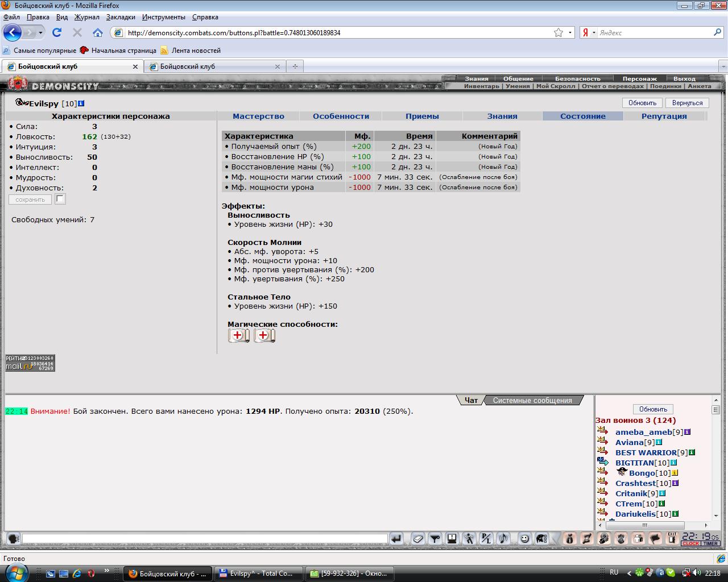This screenshot has width=728, height=582.
Task: Switch to the Мастерство tab
Action: tap(258, 116)
